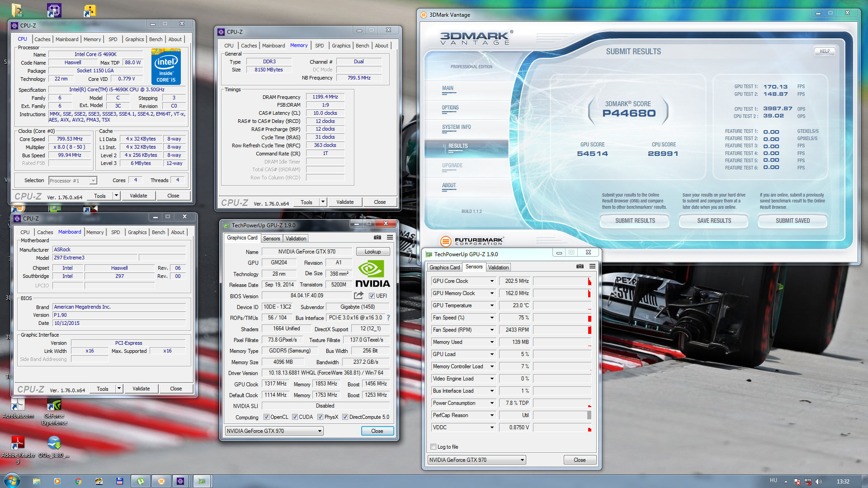Open Windows Explorer from the taskbar

pyautogui.click(x=37, y=481)
